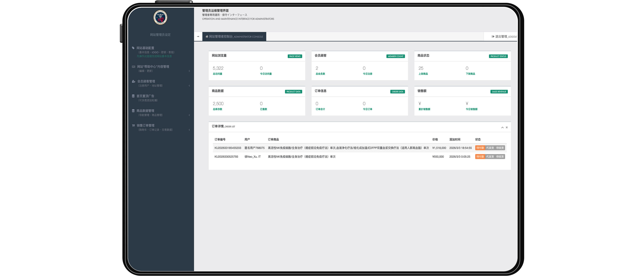Viewport: 644px width, 276px height.
Task: Click the sidebar collapse arrow icon
Action: tap(198, 37)
